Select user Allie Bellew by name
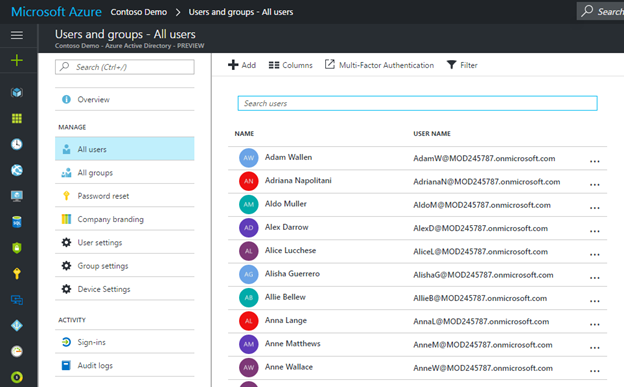Image resolution: width=624 pixels, height=387 pixels. tap(285, 297)
